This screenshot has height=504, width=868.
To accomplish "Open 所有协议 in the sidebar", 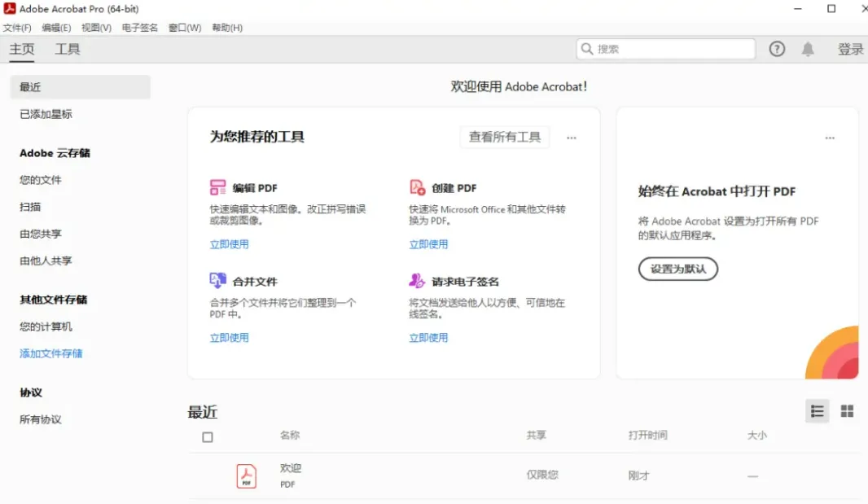I will pyautogui.click(x=41, y=419).
